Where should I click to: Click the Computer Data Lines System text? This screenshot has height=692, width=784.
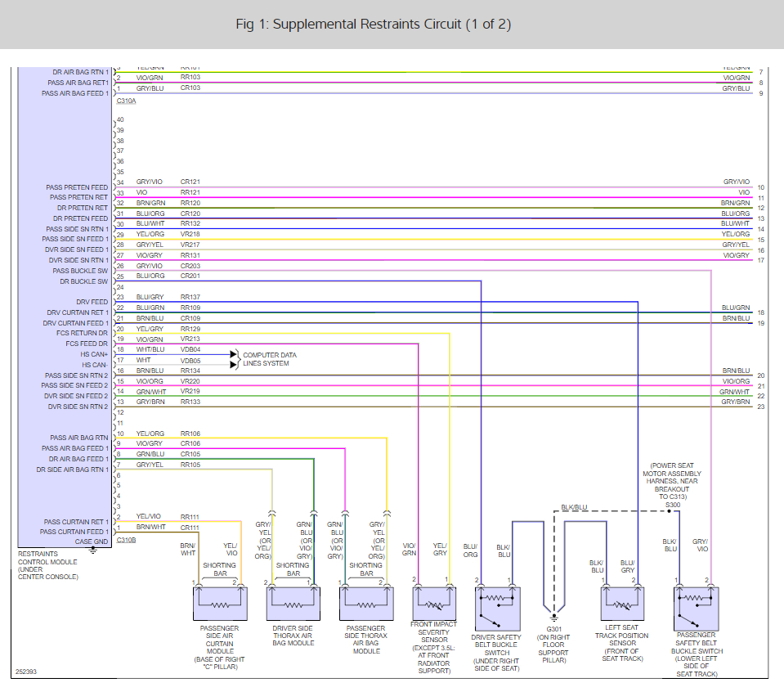tap(270, 359)
